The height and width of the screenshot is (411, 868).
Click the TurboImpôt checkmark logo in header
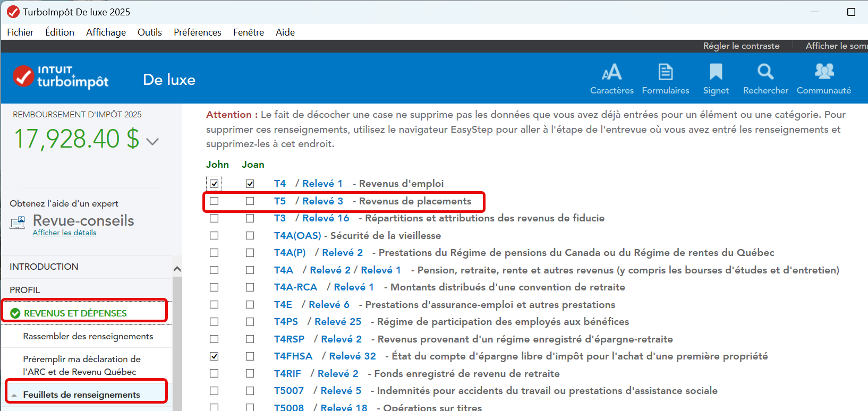point(23,76)
